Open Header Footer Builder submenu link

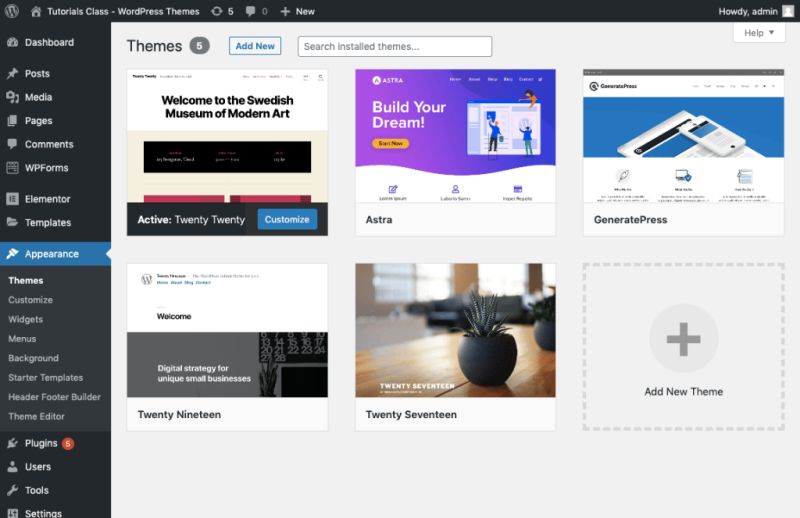pyautogui.click(x=54, y=397)
